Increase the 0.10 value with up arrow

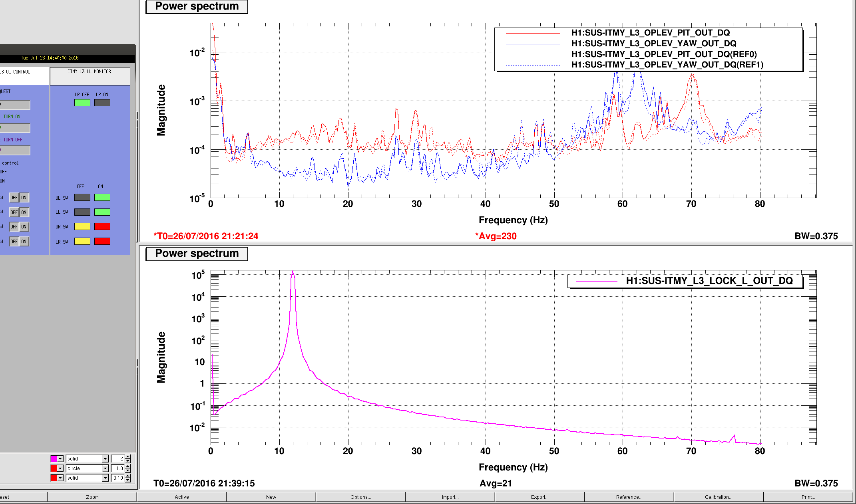pyautogui.click(x=128, y=476)
